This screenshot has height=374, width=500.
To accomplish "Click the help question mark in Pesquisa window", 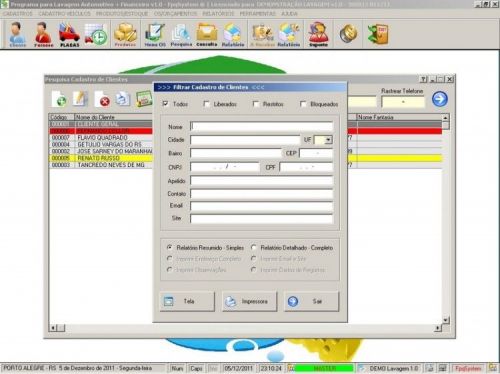I will 423,79.
